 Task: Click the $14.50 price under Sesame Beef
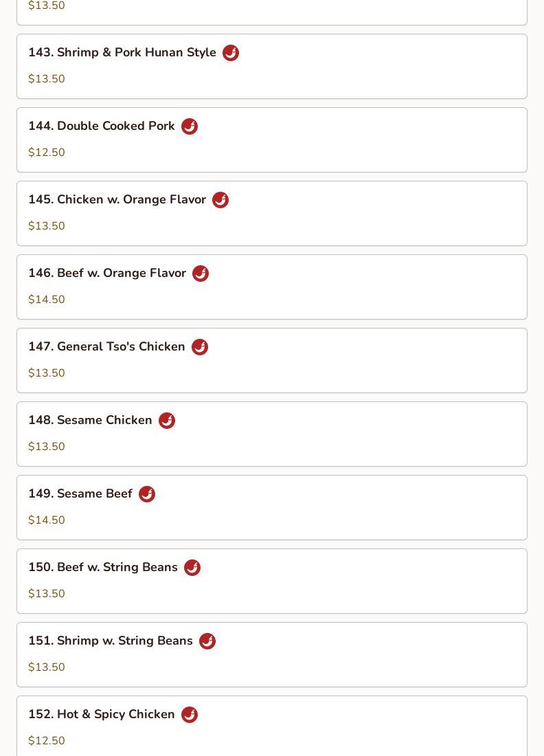tap(46, 520)
